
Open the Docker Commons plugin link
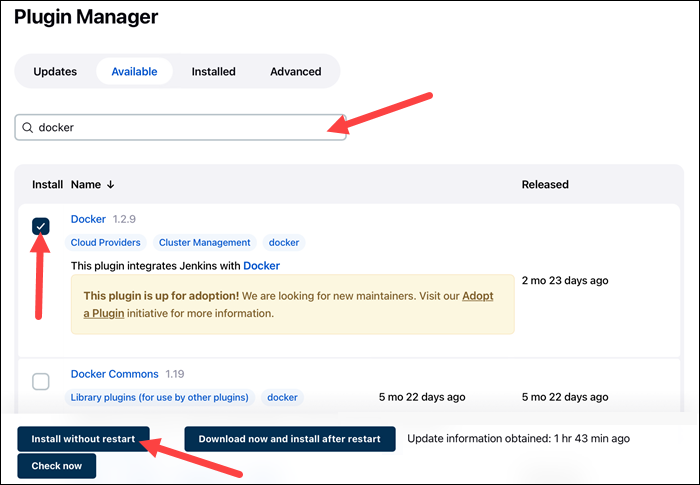(x=115, y=374)
